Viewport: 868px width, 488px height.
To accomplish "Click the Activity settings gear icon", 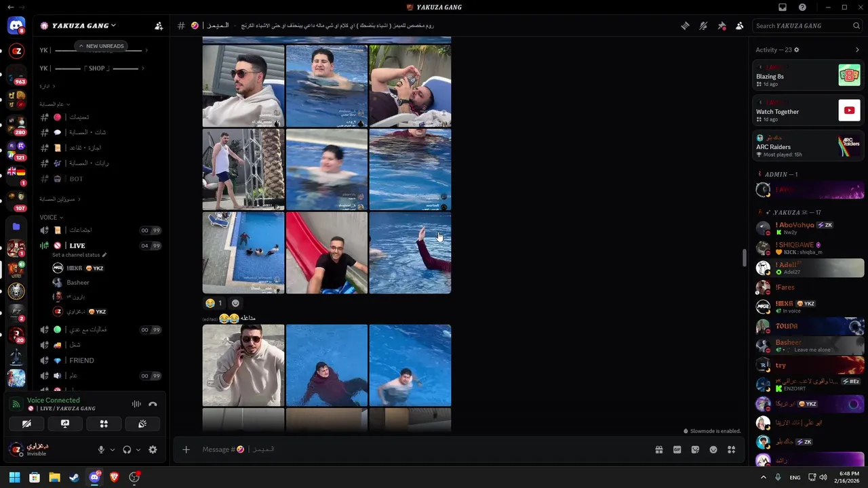I will [x=796, y=49].
